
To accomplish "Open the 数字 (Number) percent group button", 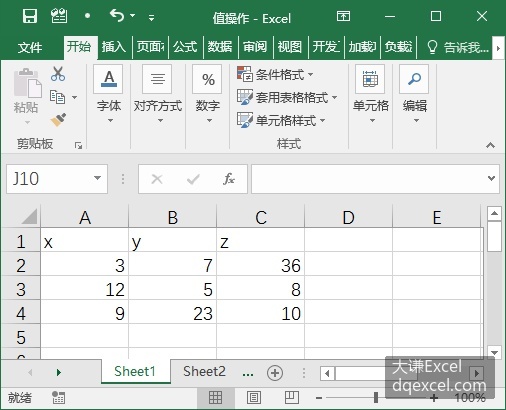I will (208, 94).
